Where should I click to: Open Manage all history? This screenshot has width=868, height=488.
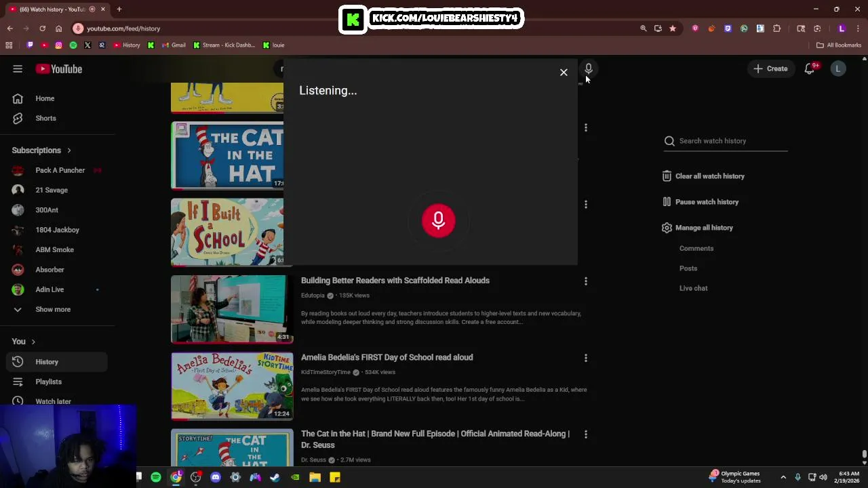pyautogui.click(x=697, y=228)
